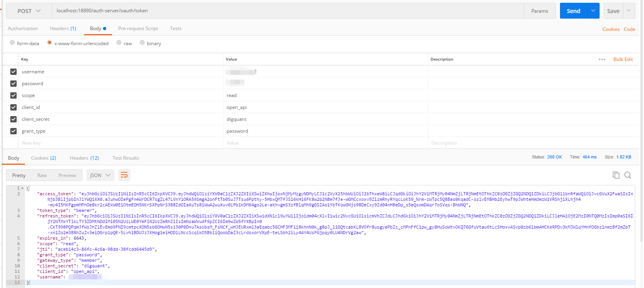The image size is (644, 288).
Task: Open Send button dropdown arrow
Action: 593,11
